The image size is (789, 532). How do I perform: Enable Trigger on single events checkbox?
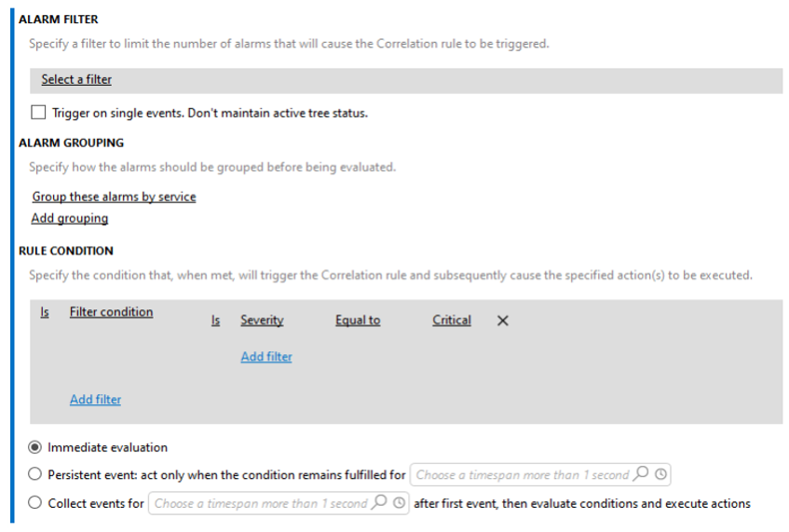point(38,113)
